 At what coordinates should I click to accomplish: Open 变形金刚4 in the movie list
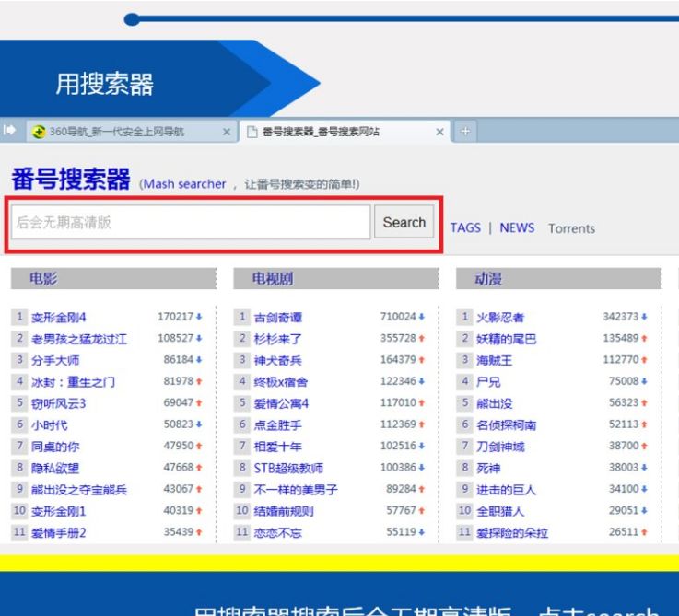tap(59, 318)
